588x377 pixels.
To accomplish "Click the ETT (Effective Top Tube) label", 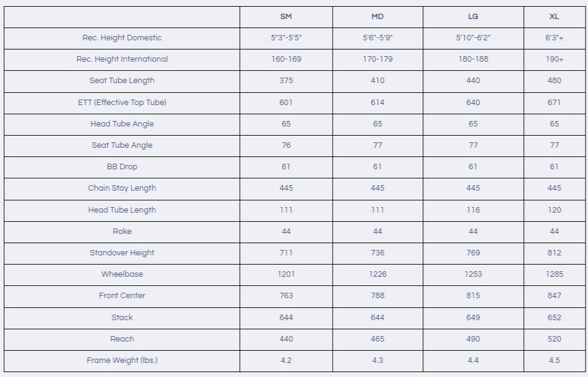I will (x=122, y=103).
